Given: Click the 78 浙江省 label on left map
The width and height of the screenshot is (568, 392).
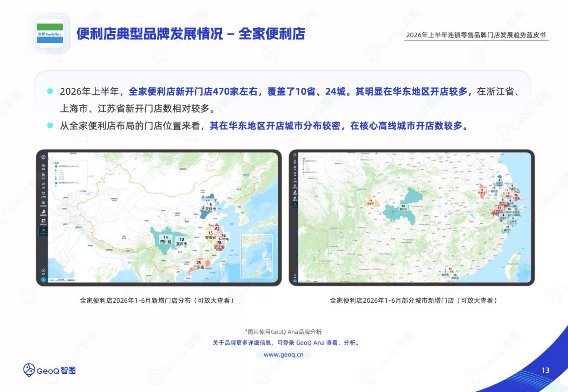Looking at the screenshot, I should tap(219, 245).
